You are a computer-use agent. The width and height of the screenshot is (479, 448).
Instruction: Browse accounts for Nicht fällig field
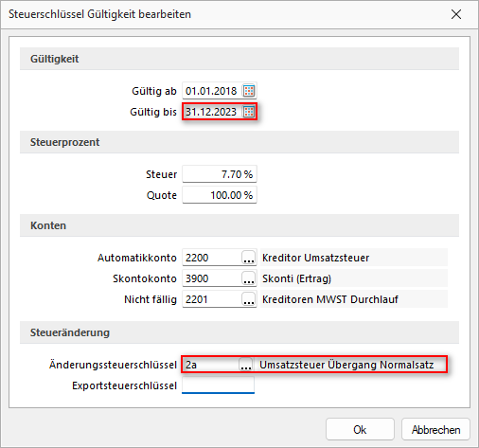click(x=249, y=299)
